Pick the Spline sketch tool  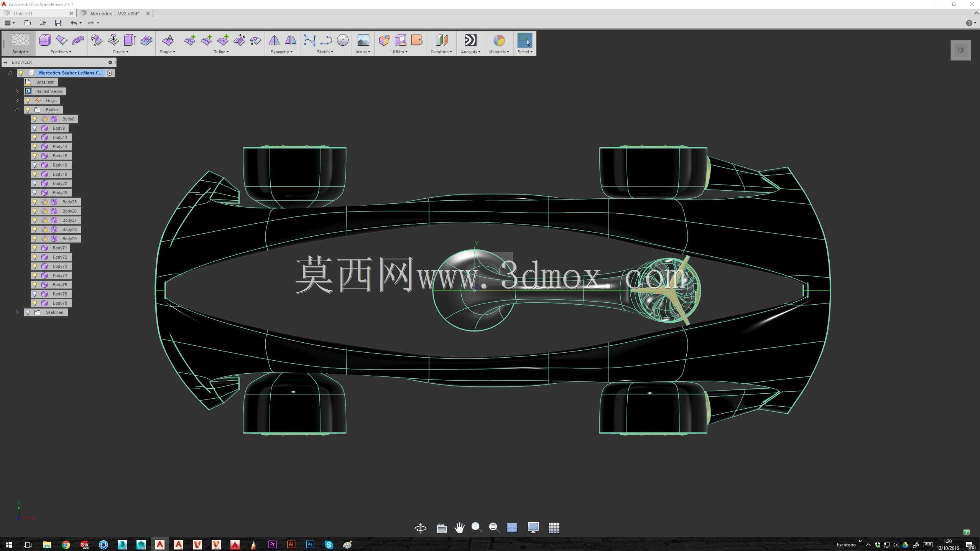pos(309,40)
